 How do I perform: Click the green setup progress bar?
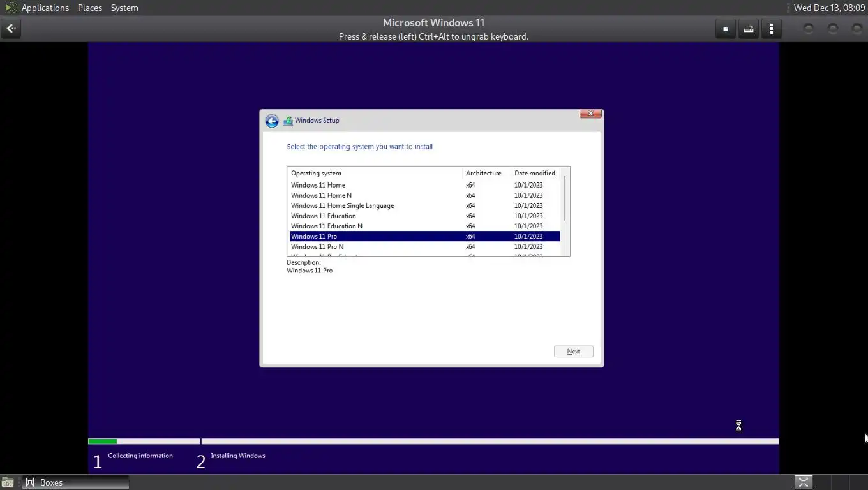click(x=102, y=442)
